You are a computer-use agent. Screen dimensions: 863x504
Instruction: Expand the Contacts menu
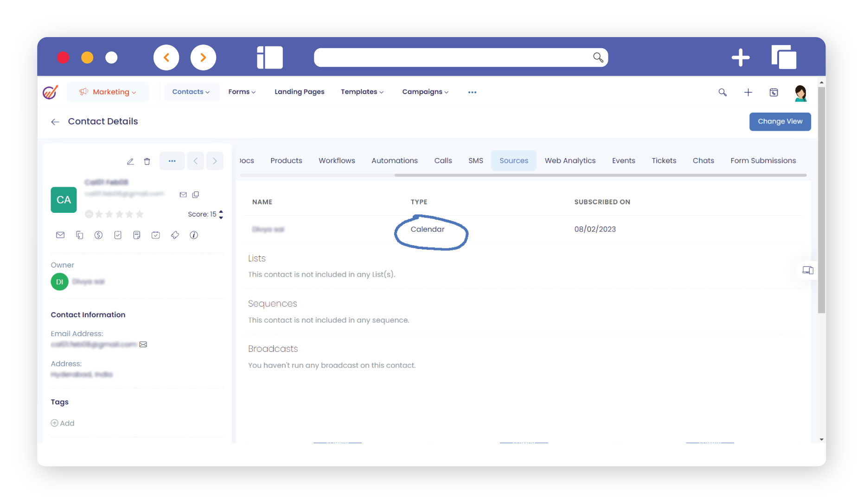(191, 92)
